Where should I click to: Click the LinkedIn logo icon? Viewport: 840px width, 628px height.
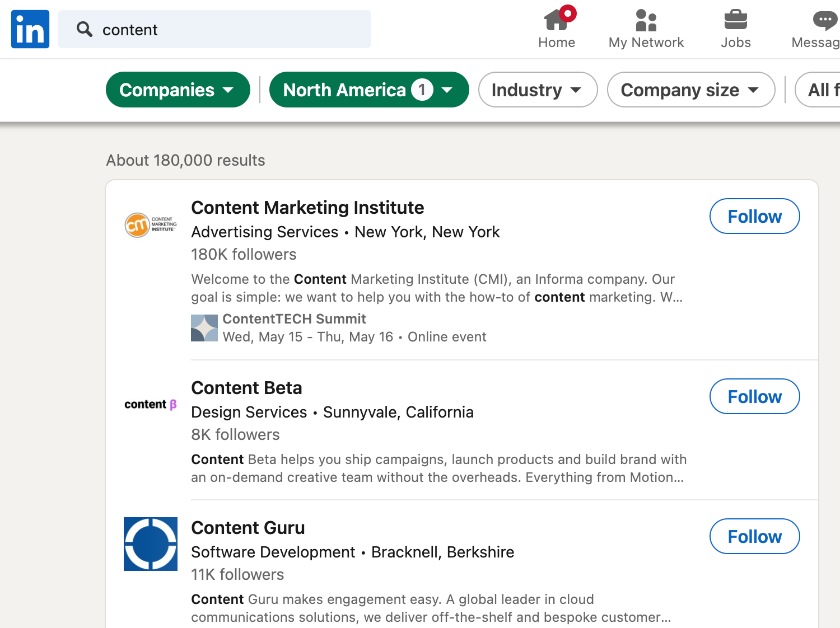pyautogui.click(x=30, y=29)
